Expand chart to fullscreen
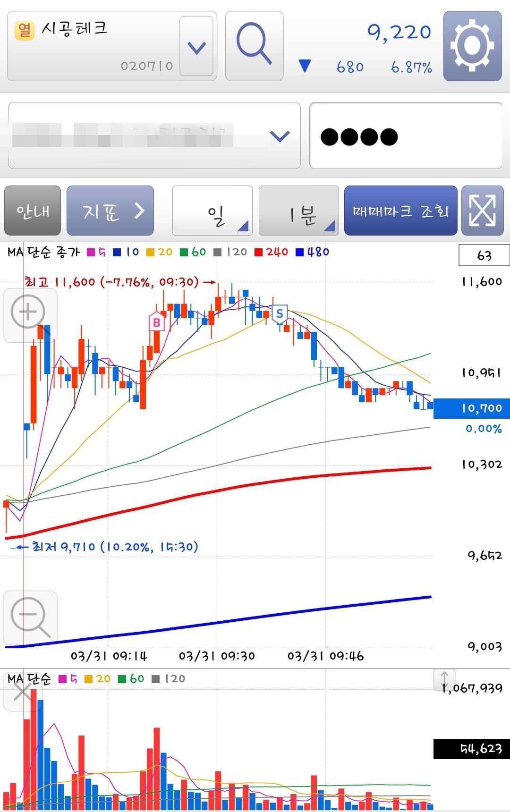Image resolution: width=510 pixels, height=812 pixels. 482,211
